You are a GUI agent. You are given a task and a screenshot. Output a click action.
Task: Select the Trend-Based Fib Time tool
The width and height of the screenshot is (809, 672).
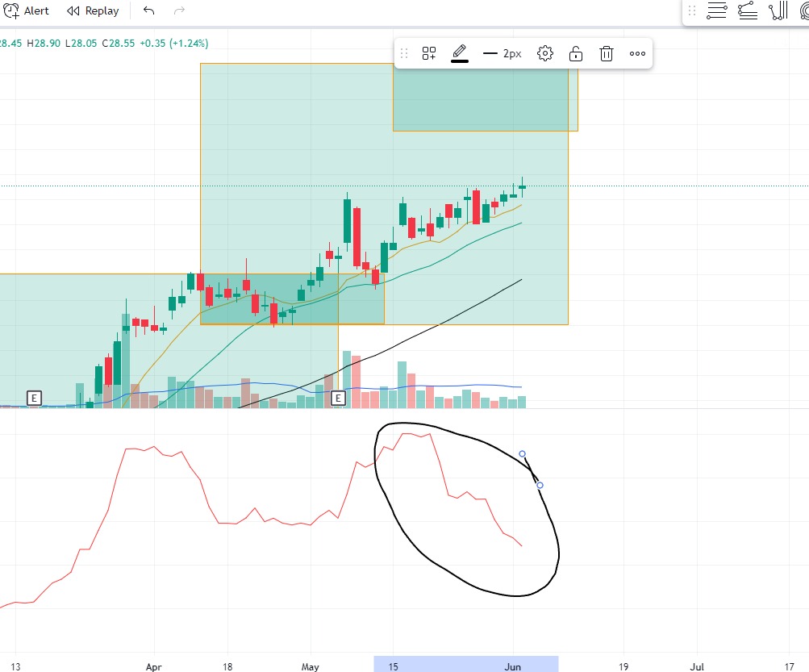778,10
